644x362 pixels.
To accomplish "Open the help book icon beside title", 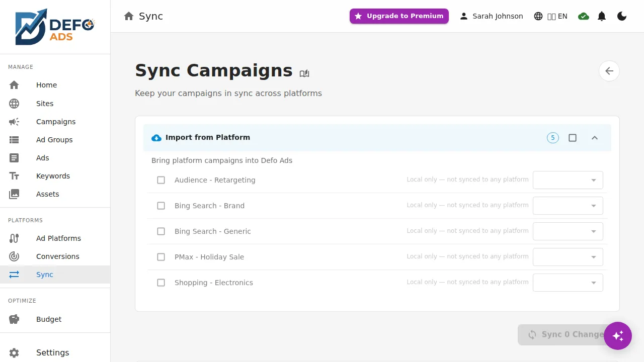I will (304, 73).
